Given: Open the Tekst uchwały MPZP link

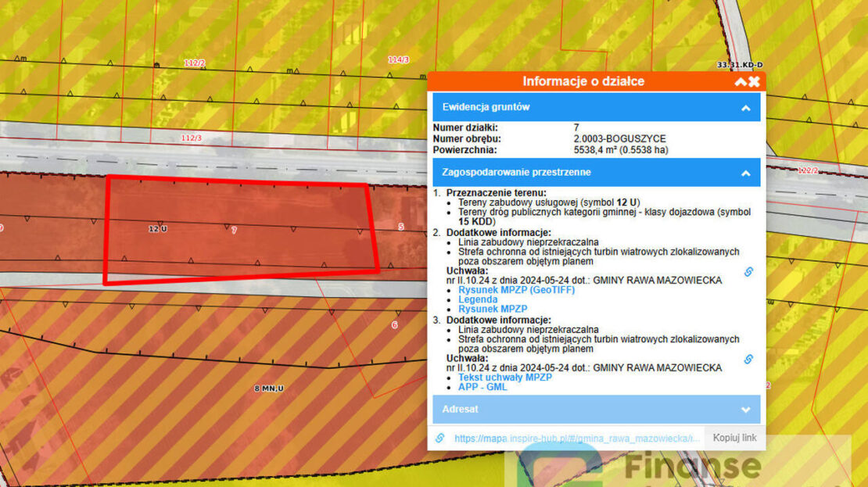Looking at the screenshot, I should 505,377.
